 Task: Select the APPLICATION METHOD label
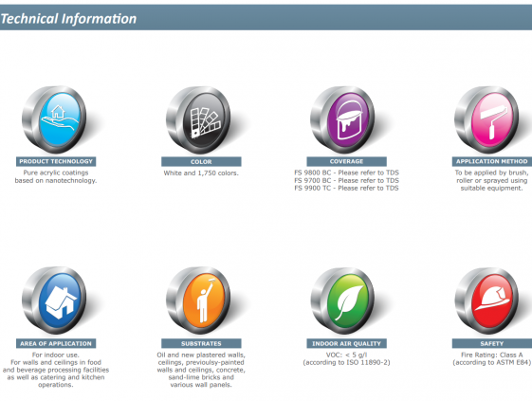492,161
